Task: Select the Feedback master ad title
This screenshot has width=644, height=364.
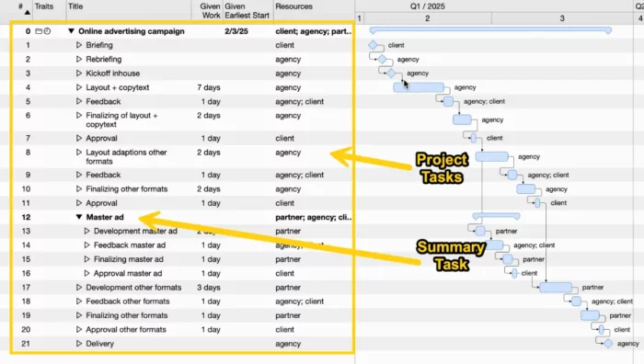Action: 130,245
